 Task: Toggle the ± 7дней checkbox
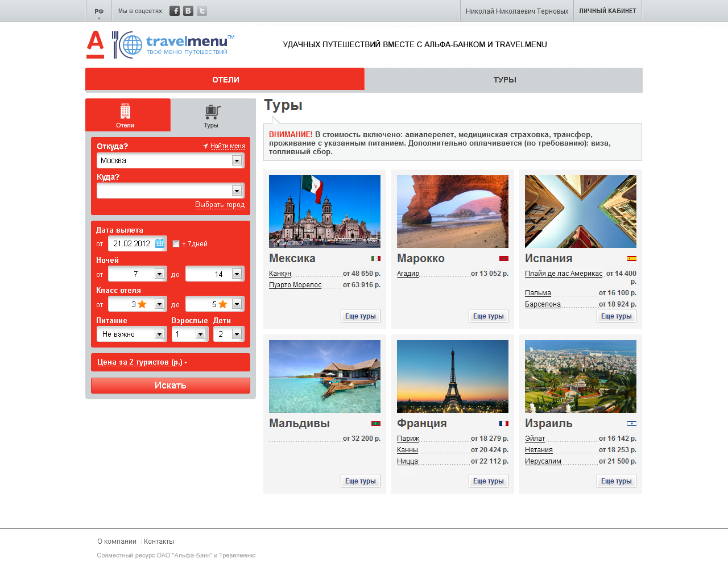point(176,244)
